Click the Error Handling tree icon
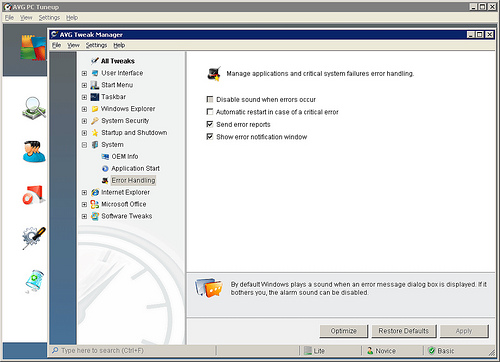The image size is (500, 362). [x=105, y=180]
